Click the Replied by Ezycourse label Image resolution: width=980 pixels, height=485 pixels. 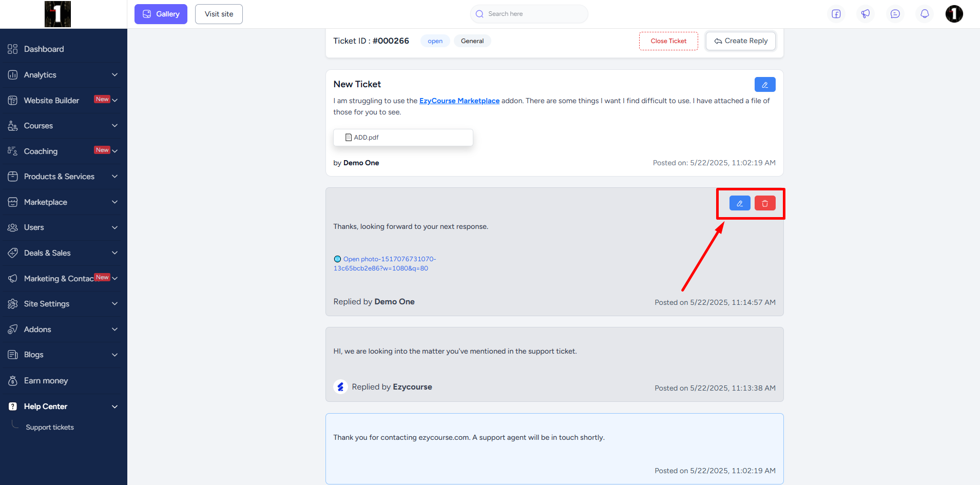click(x=392, y=387)
